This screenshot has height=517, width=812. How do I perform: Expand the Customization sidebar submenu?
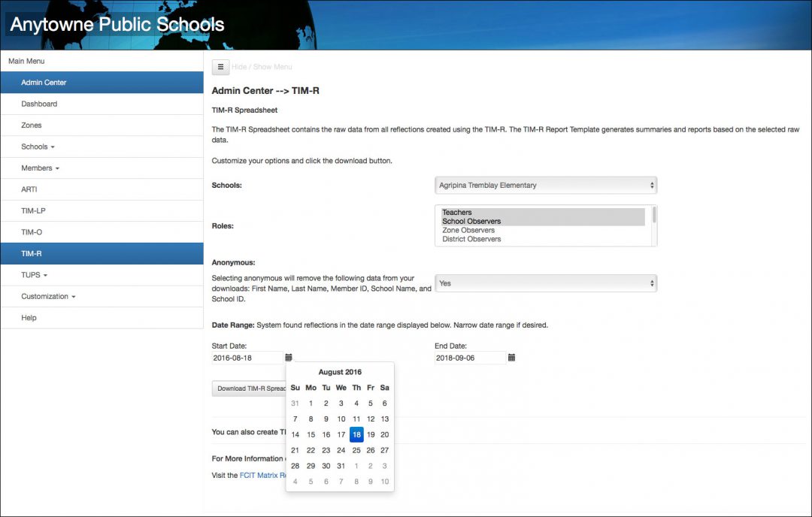coord(48,297)
